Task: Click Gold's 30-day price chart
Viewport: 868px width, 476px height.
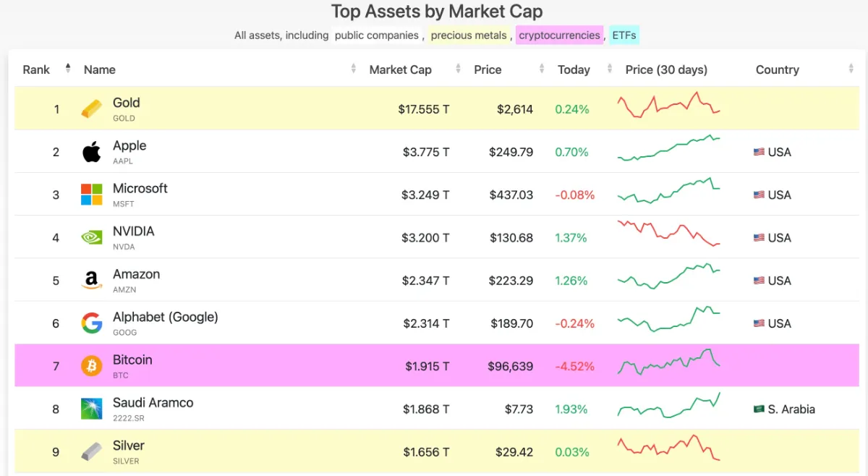Action: [668, 106]
